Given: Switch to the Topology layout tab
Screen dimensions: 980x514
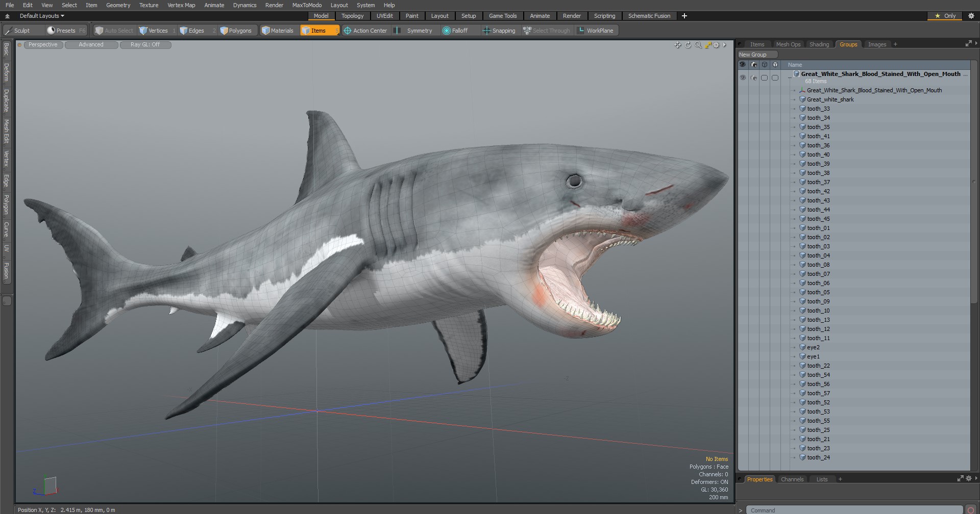Looking at the screenshot, I should (352, 16).
